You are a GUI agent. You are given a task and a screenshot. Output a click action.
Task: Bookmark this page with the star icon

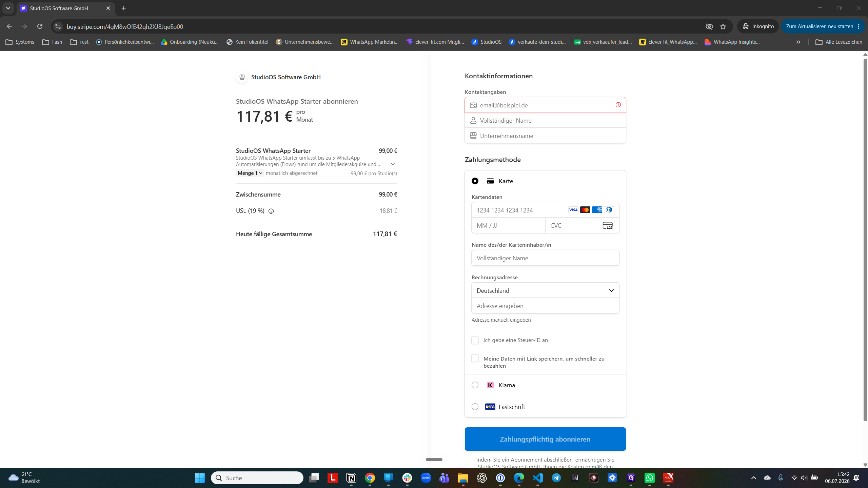[x=723, y=26]
